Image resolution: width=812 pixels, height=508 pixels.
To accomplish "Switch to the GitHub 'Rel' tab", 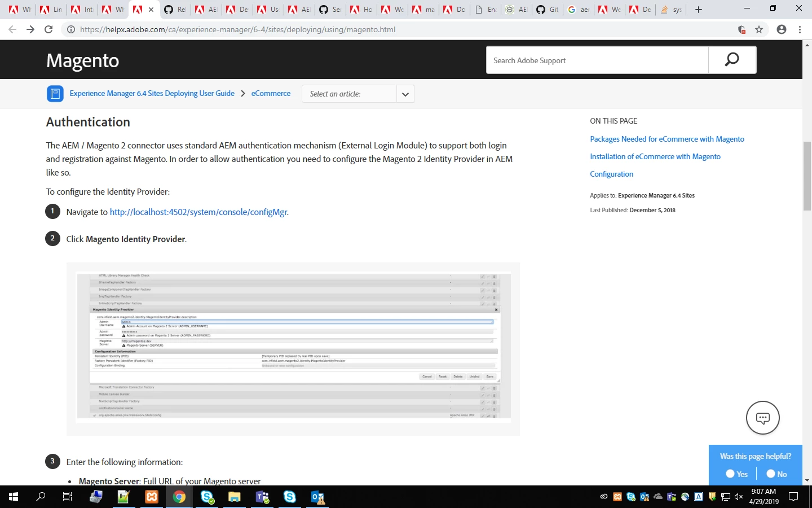I will coord(175,10).
